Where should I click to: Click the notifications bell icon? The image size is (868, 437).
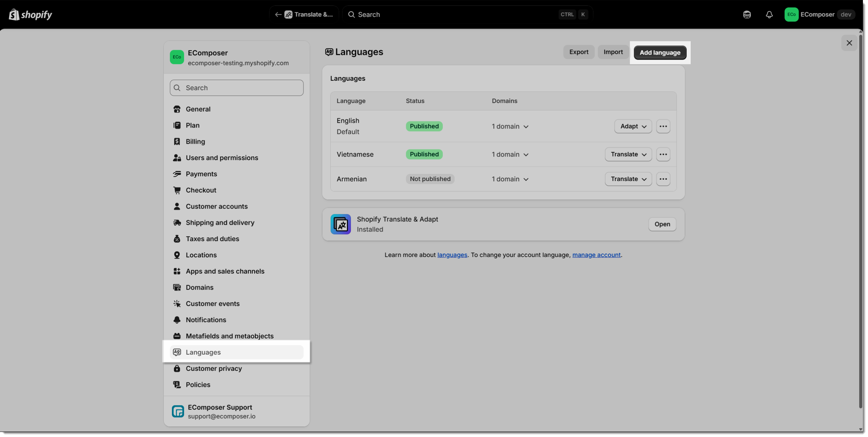click(x=769, y=15)
